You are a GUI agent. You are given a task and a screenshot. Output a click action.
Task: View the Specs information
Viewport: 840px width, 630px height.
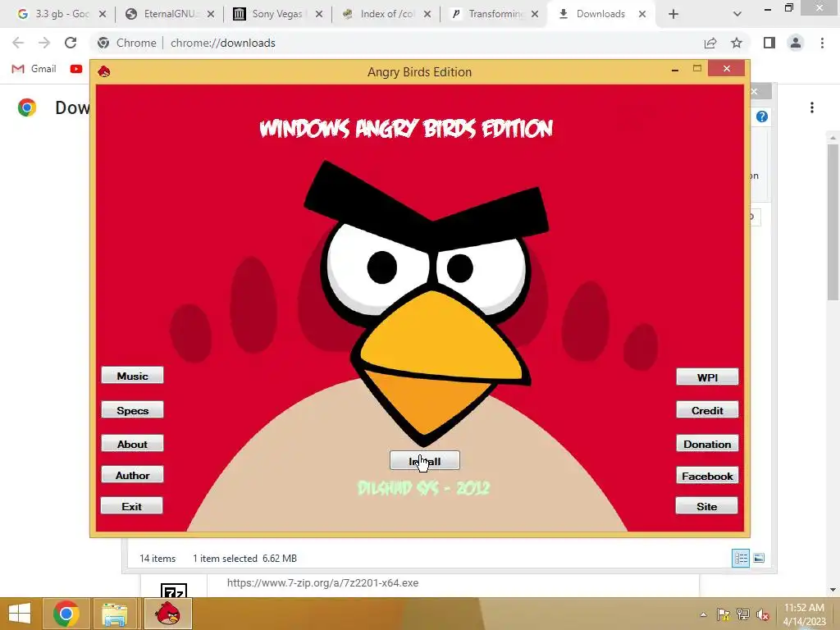pos(132,410)
